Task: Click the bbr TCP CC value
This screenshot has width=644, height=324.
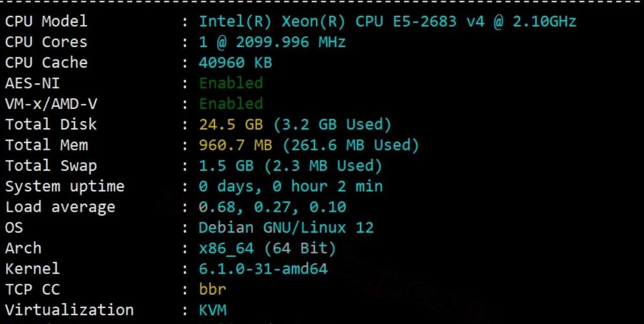Action: pyautogui.click(x=213, y=289)
